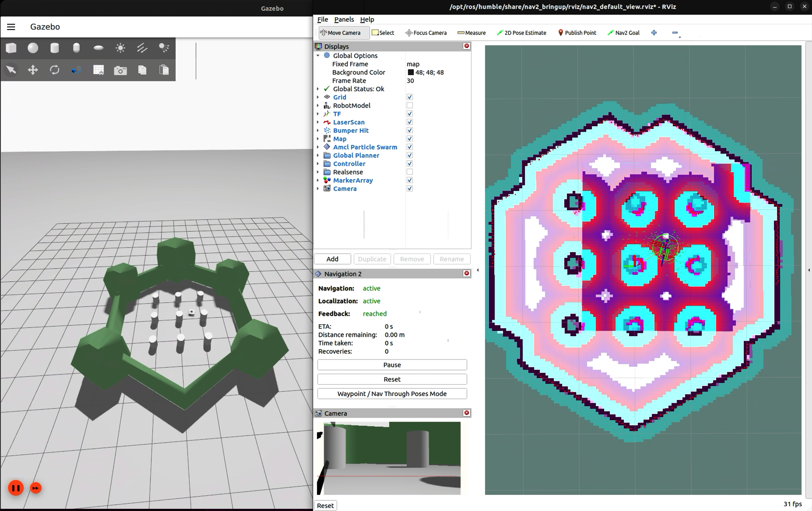This screenshot has width=812, height=511.
Task: Enable the Realsense display checkbox
Action: coord(410,172)
